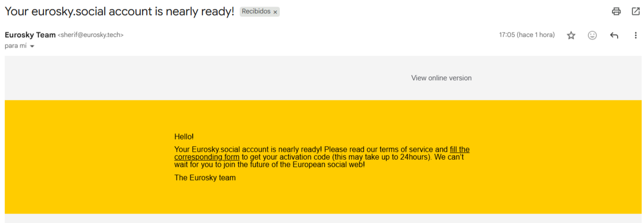This screenshot has height=223, width=644.
Task: Click the "para mí" recipient text
Action: (16, 46)
